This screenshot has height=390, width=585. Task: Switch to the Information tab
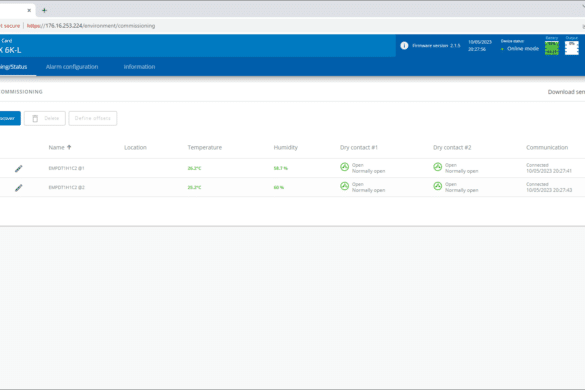pyautogui.click(x=139, y=67)
